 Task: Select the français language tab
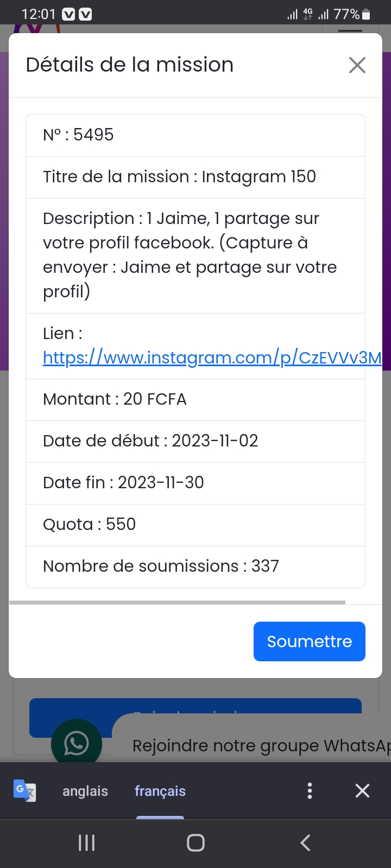(160, 791)
